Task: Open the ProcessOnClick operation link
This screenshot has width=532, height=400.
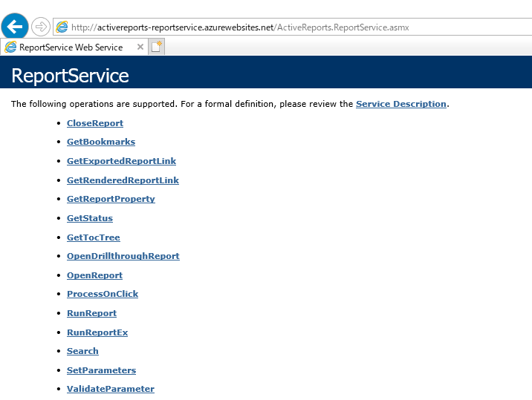Action: [103, 294]
